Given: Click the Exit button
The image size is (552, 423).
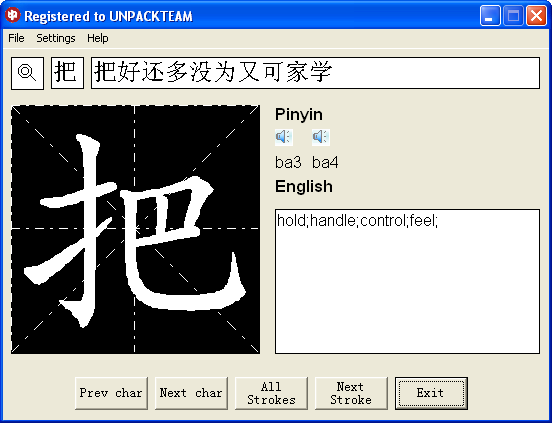Looking at the screenshot, I should 431,393.
